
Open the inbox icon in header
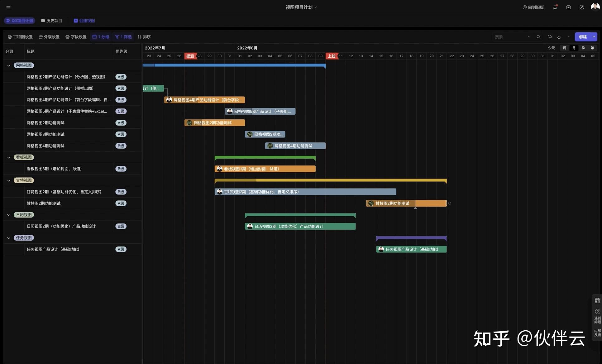click(x=568, y=7)
